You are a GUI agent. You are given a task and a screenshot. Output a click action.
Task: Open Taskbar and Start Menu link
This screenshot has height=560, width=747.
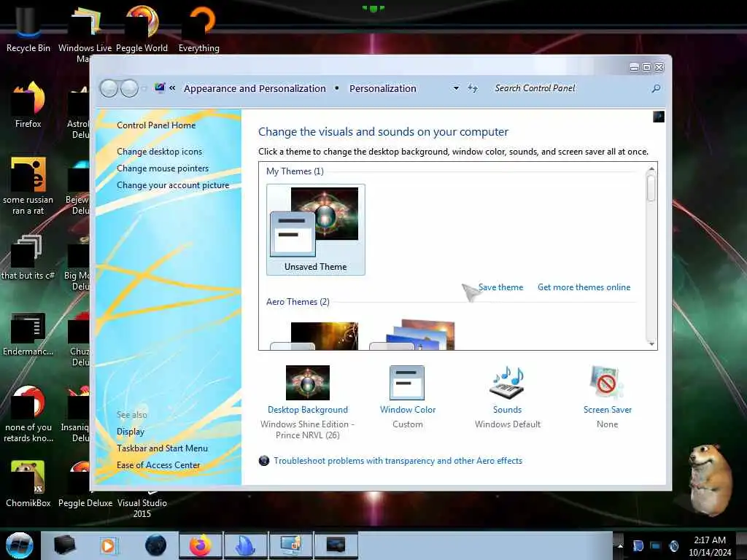(x=162, y=448)
